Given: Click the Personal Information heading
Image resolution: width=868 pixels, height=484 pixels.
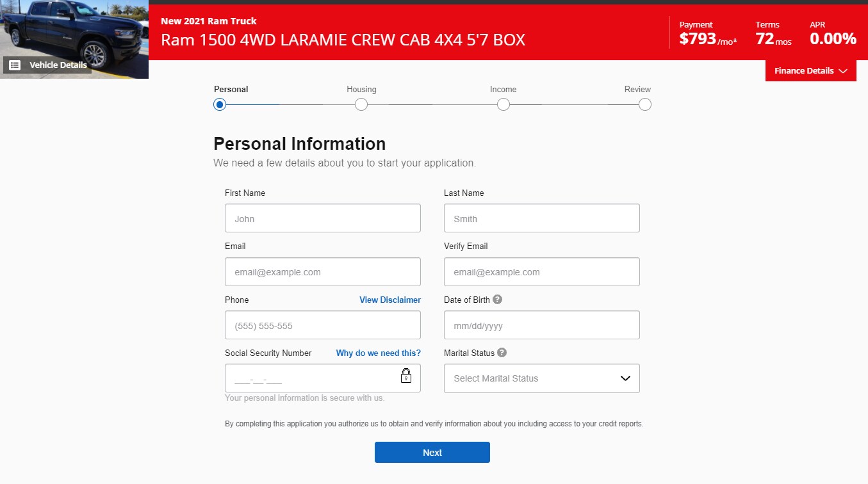Looking at the screenshot, I should 299,143.
